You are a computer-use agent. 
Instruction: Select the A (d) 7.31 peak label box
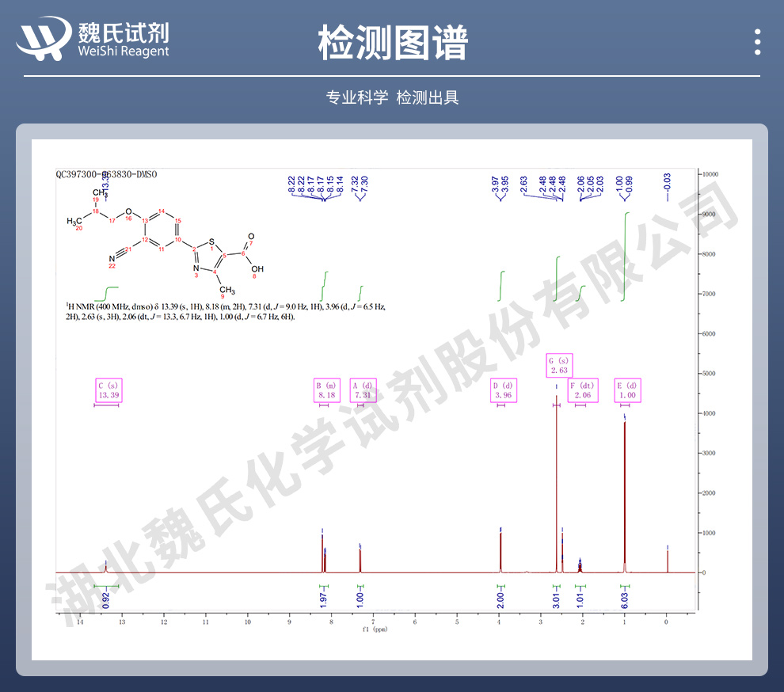[x=363, y=390]
